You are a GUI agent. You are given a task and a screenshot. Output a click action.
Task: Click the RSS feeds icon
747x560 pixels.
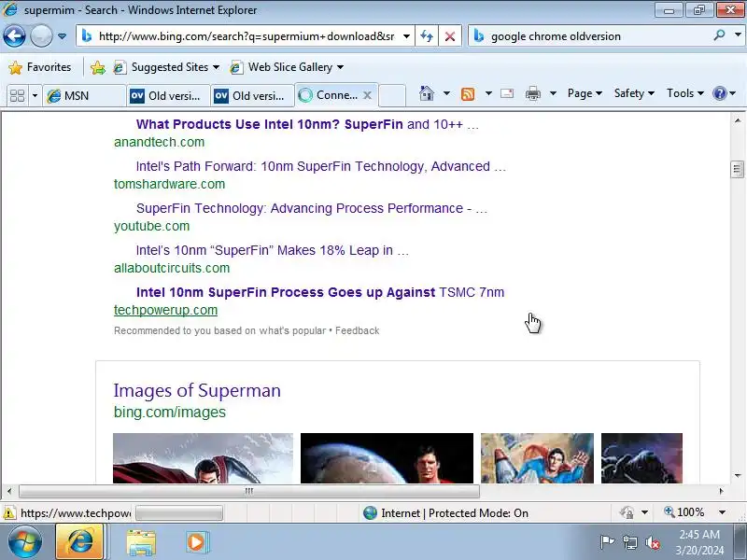(468, 94)
